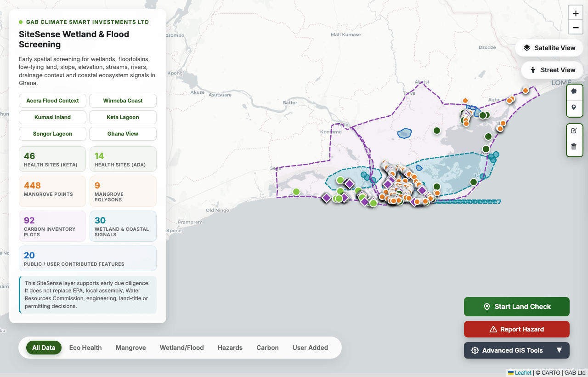588x377 pixels.
Task: Click the orange marker nearest Lomé
Action: pyautogui.click(x=526, y=91)
